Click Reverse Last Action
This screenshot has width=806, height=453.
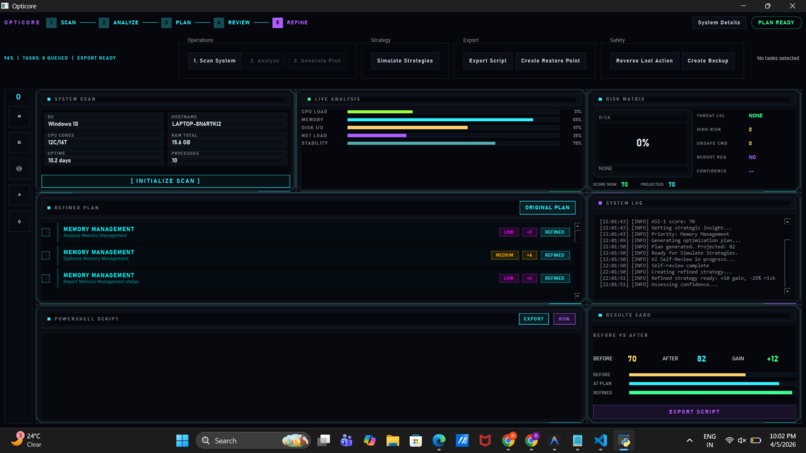tap(645, 61)
